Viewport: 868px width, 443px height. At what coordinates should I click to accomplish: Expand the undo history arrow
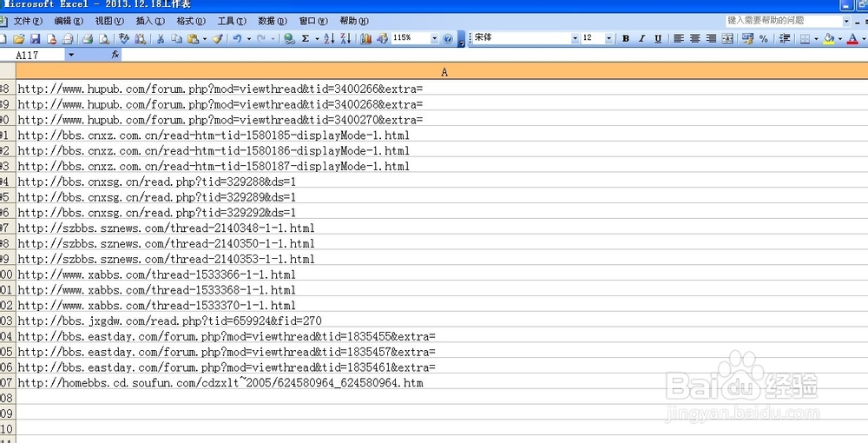tap(248, 39)
